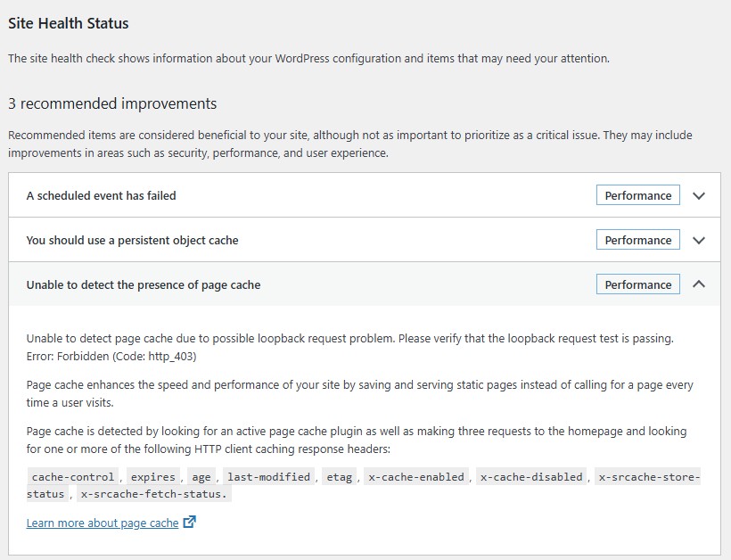Click the expires header code tag

152,477
